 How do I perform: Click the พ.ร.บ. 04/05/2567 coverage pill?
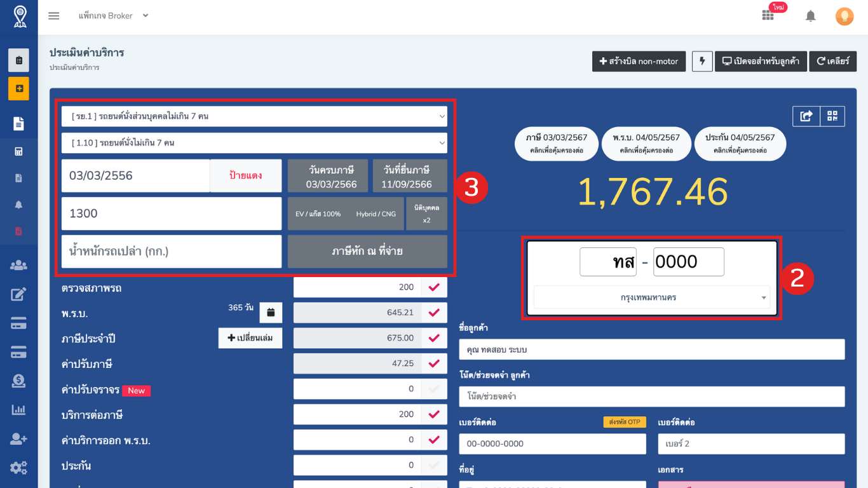646,144
